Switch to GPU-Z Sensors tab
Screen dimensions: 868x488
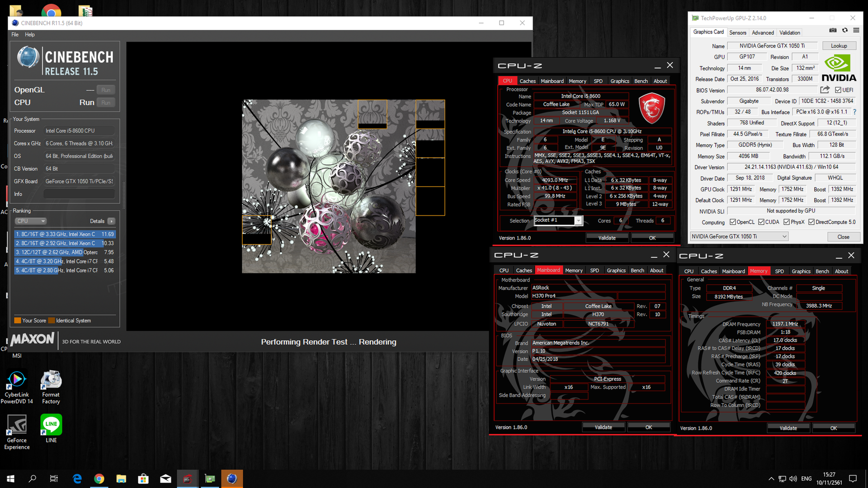tap(738, 33)
